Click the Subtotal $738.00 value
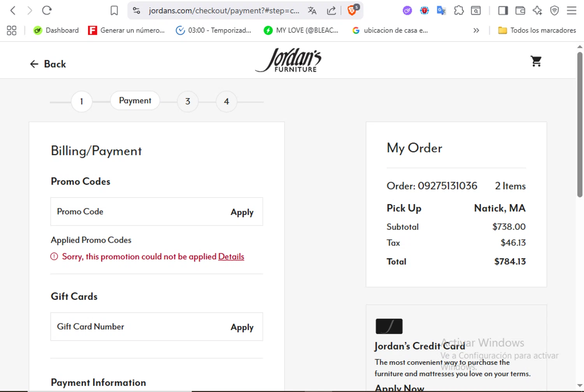This screenshot has width=584, height=392. pyautogui.click(x=509, y=226)
